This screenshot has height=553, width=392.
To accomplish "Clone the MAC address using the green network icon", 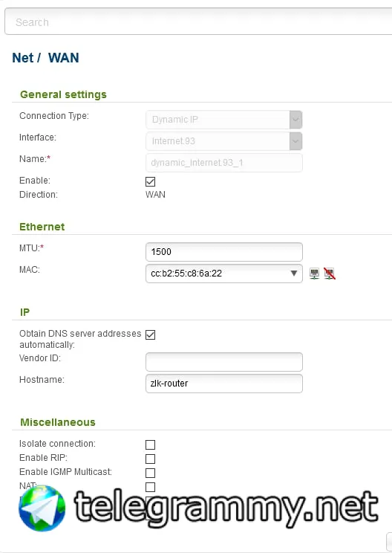I will click(x=314, y=274).
